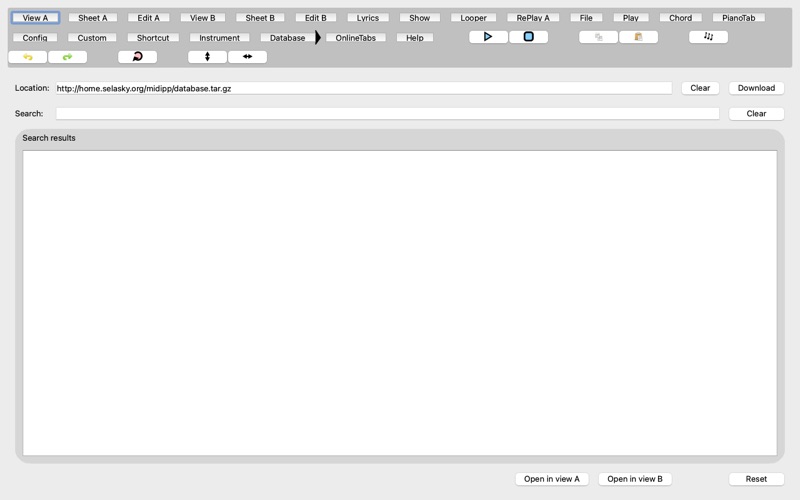Switch to the View B tab
The image size is (800, 500).
[x=203, y=18]
